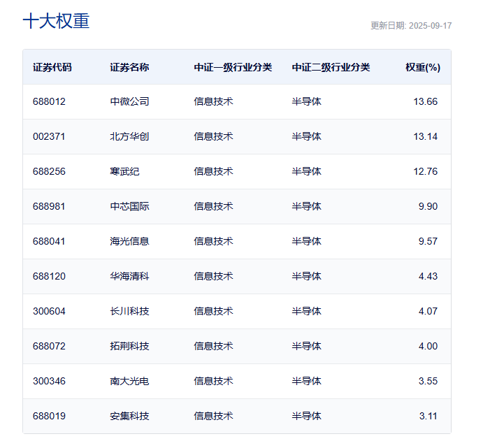This screenshot has width=497, height=448.
Task: Open the 海光信息 security name
Action: point(129,241)
